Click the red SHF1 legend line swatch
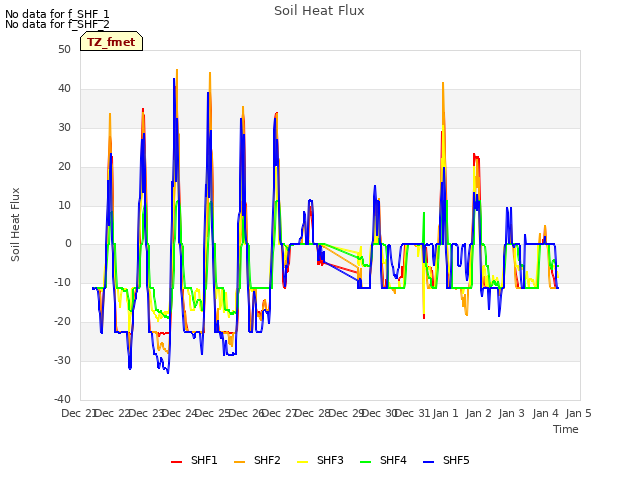The height and width of the screenshot is (480, 640). 176,462
